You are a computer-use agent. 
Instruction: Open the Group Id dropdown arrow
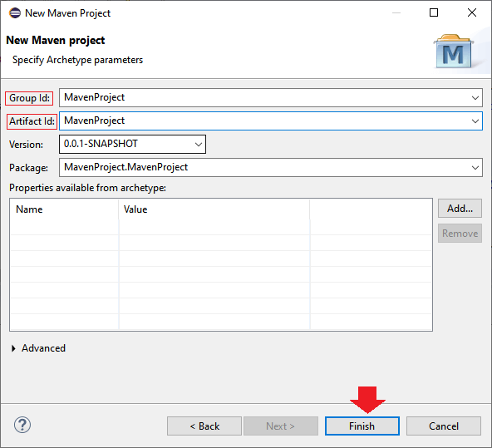(475, 97)
